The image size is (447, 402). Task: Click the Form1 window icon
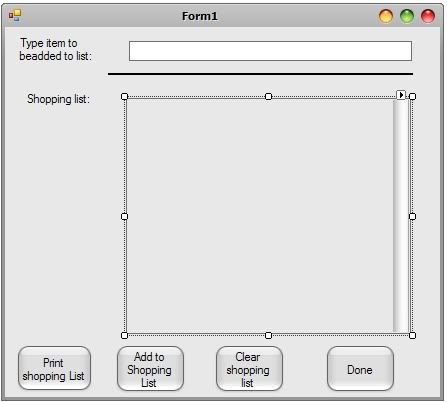[15, 15]
